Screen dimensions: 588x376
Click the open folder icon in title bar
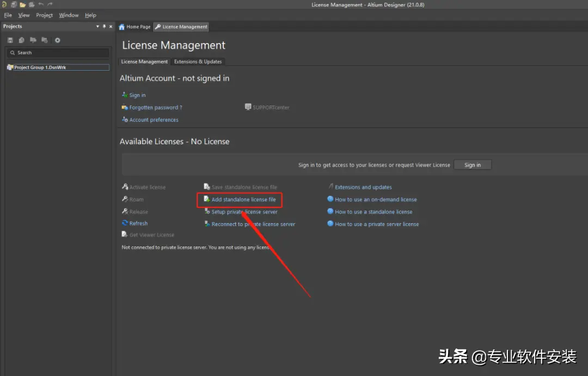point(22,4)
